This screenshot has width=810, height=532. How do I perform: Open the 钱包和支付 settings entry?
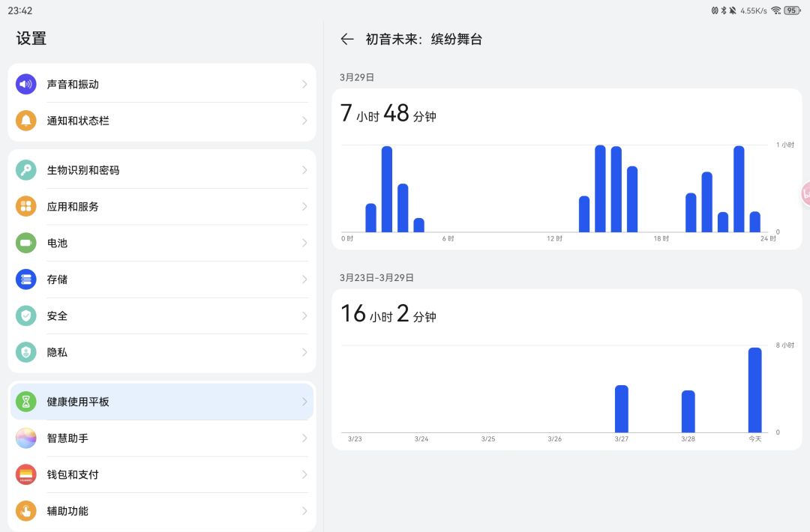pyautogui.click(x=162, y=475)
